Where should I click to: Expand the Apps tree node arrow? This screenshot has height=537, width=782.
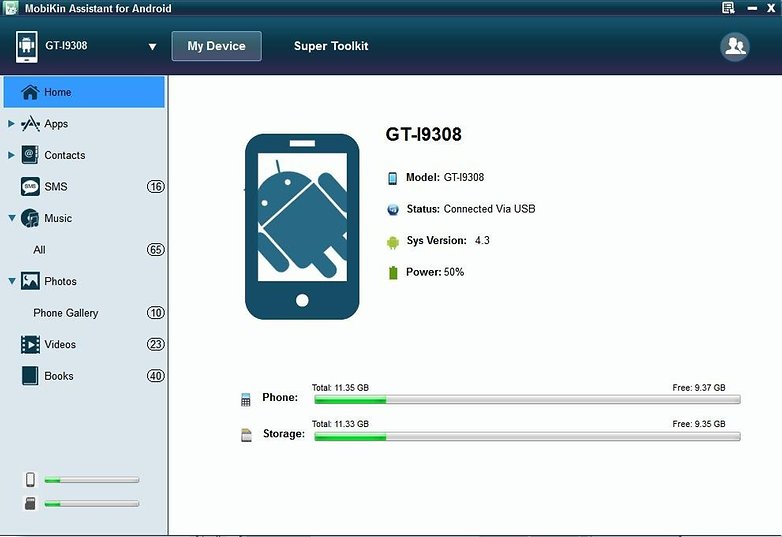click(11, 124)
